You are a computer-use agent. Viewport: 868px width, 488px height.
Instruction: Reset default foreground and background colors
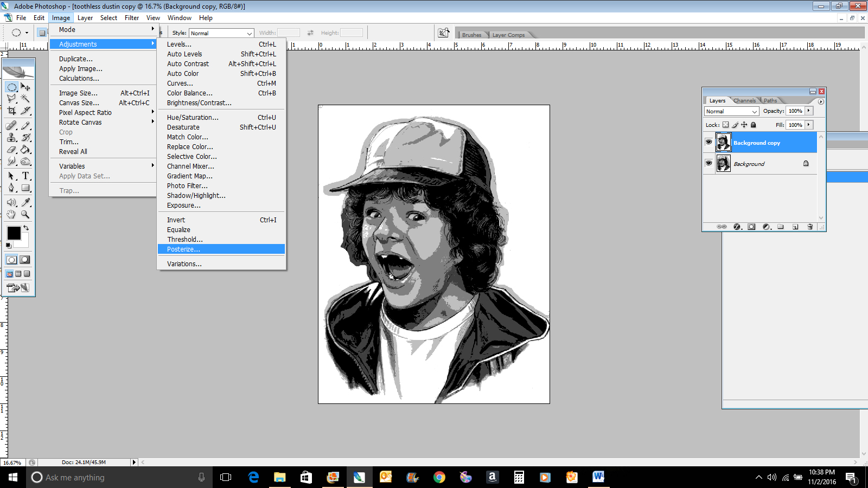[x=9, y=246]
